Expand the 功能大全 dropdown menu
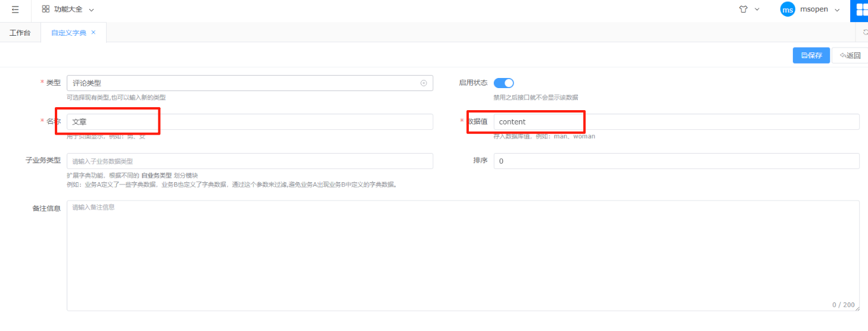This screenshot has height=331, width=868. 91,10
